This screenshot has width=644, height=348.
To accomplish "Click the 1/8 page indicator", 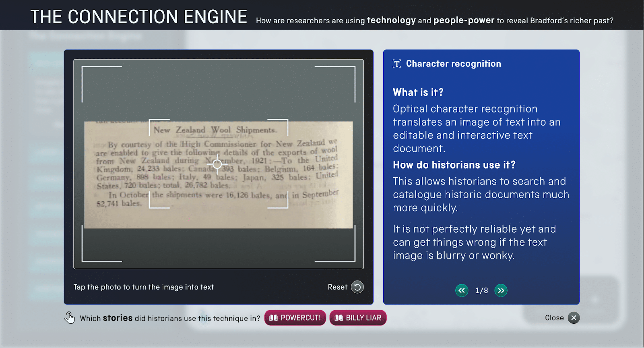I will [x=481, y=290].
